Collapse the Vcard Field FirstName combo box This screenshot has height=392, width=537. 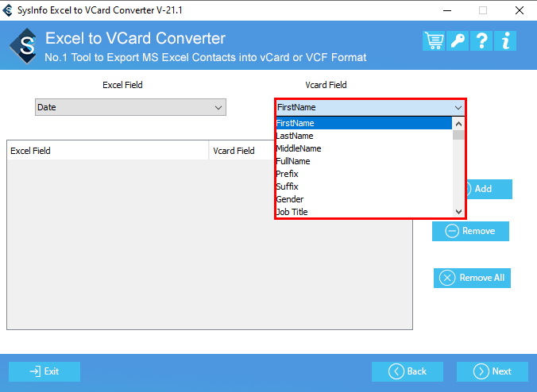click(370, 107)
